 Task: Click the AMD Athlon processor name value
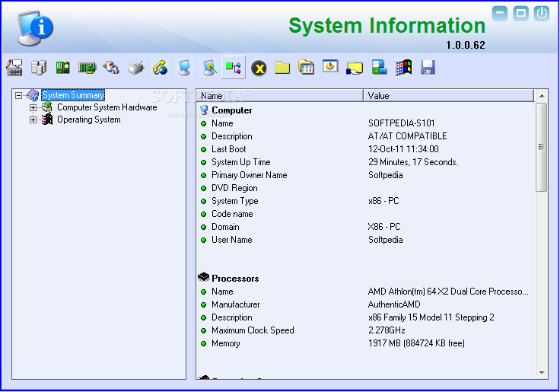[448, 292]
